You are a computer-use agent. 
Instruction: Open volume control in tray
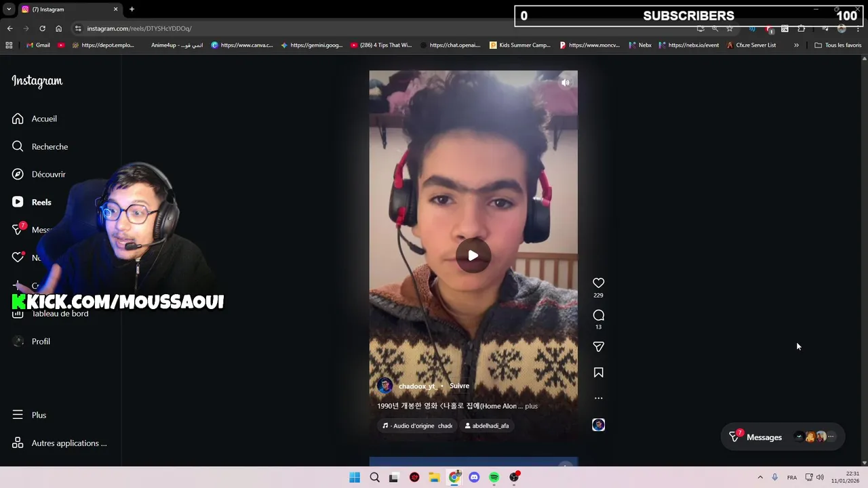tap(820, 477)
